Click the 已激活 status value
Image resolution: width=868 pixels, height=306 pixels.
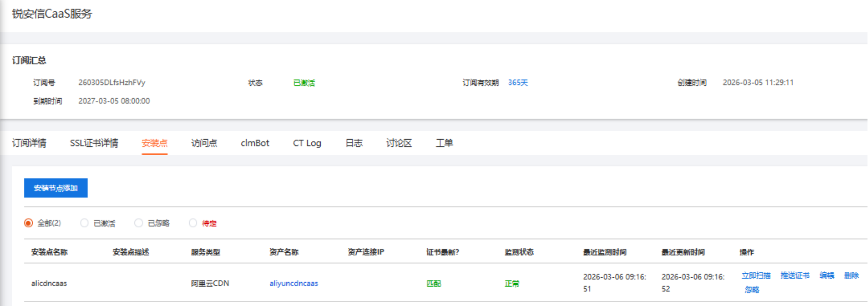(x=304, y=83)
